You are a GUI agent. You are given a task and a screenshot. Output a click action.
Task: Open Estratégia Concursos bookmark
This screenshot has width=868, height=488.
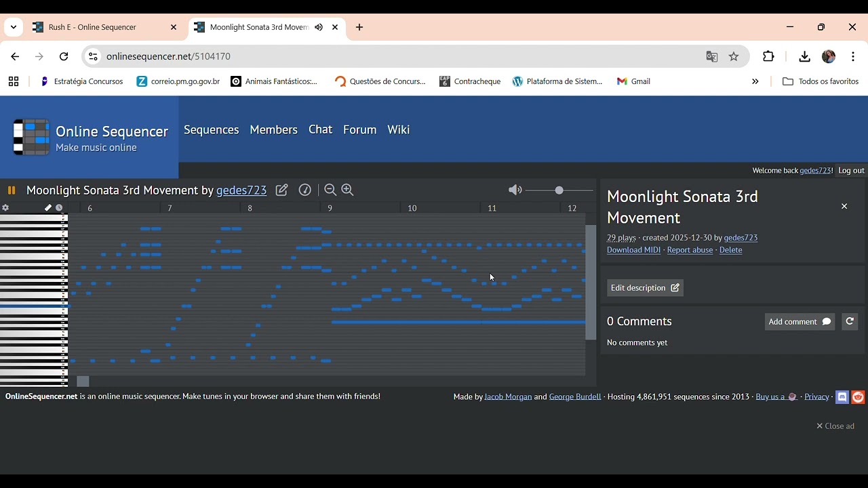pos(81,81)
